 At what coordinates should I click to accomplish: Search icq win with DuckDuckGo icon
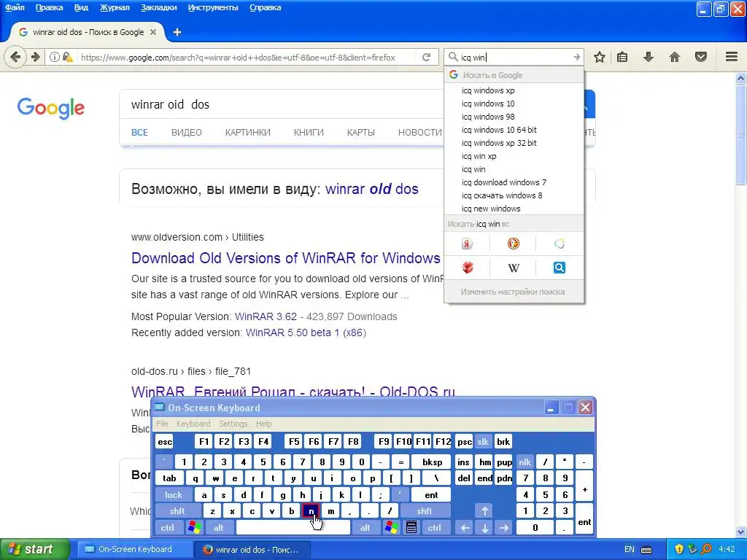513,244
